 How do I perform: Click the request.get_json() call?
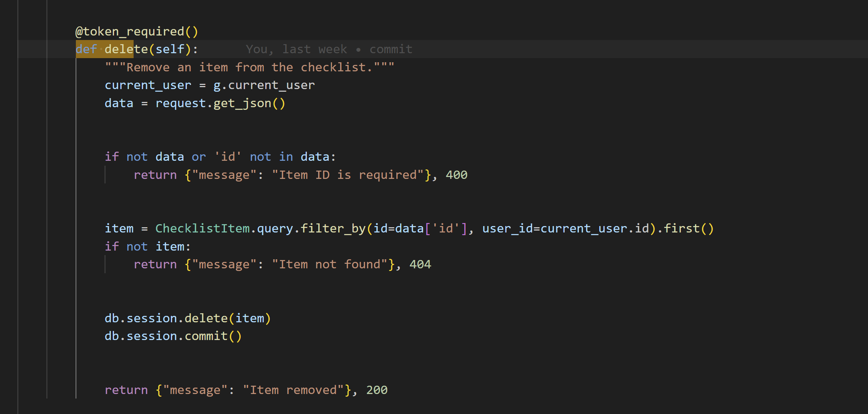tap(220, 103)
